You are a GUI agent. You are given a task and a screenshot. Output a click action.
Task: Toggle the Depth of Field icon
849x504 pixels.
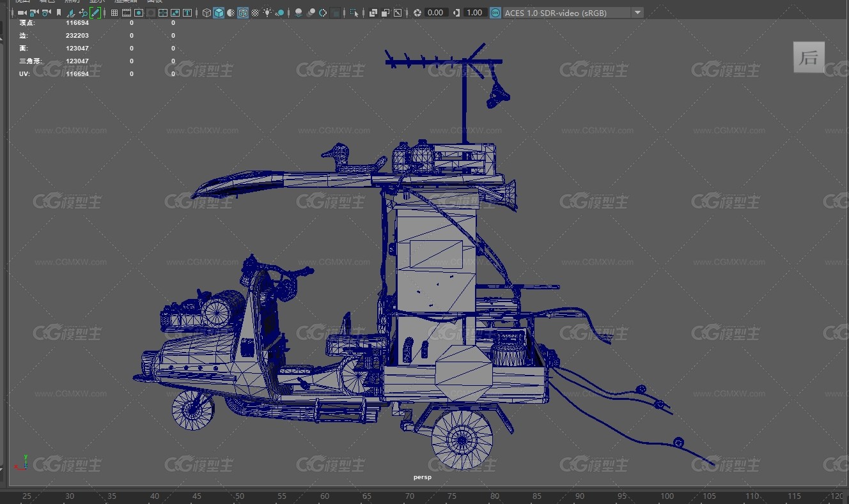coord(335,13)
